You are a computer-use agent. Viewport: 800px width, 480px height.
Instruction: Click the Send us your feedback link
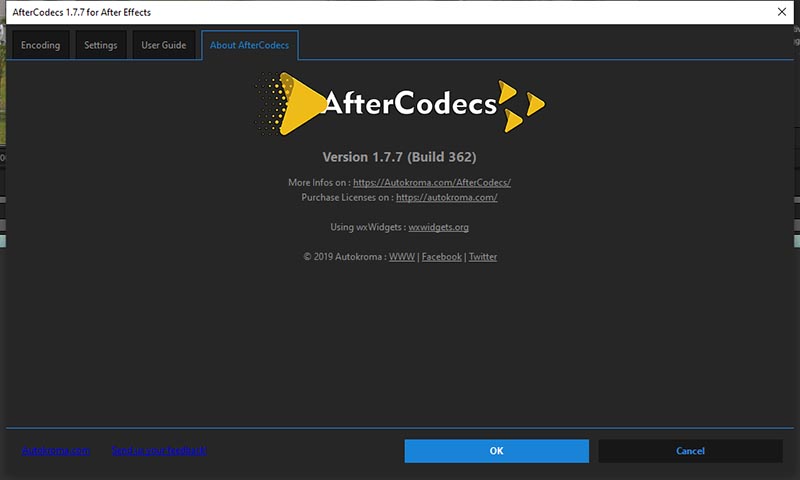159,451
